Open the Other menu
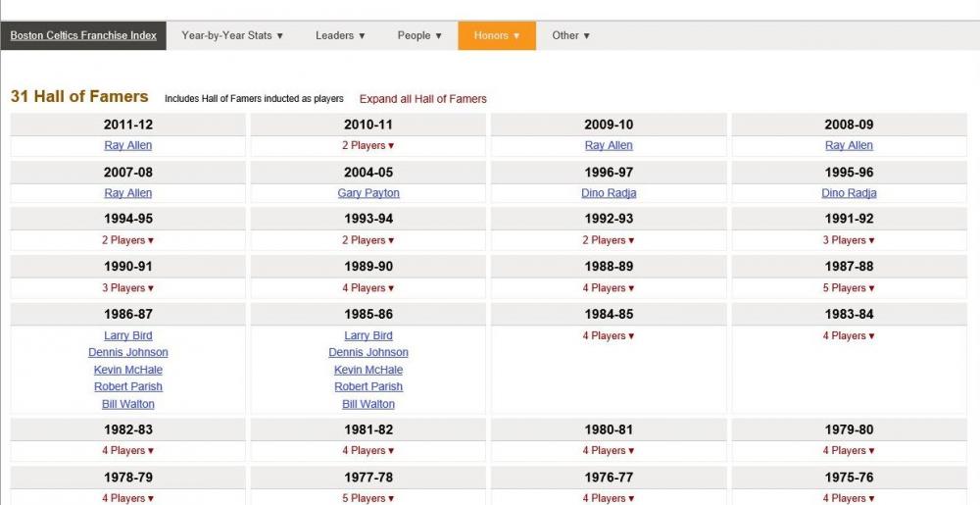Image resolution: width=980 pixels, height=505 pixels. point(571,35)
